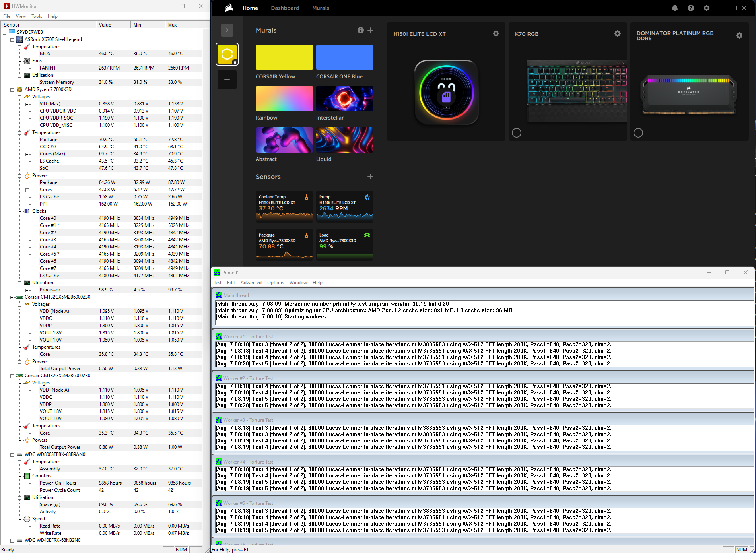Click the HWMonitor title bar app icon
Viewport: 756px width, 553px height.
(7, 6)
